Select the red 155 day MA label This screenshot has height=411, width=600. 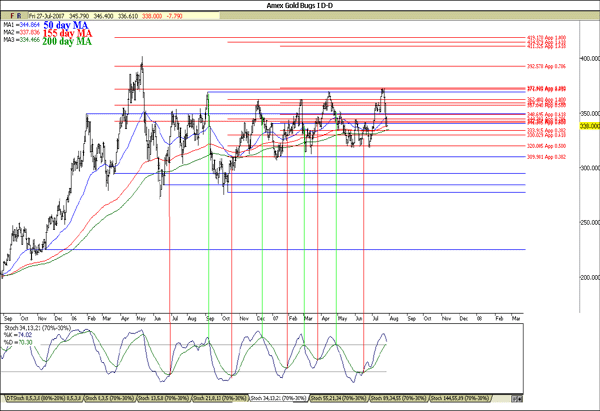(66, 33)
